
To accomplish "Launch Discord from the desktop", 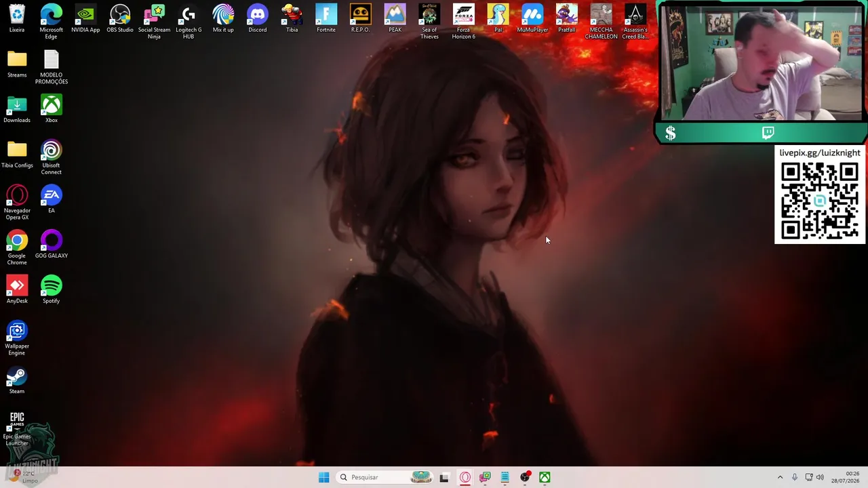I will pos(258,18).
